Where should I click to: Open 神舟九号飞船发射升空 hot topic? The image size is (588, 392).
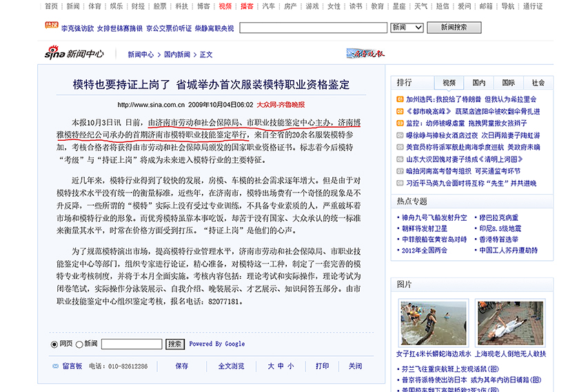(434, 218)
